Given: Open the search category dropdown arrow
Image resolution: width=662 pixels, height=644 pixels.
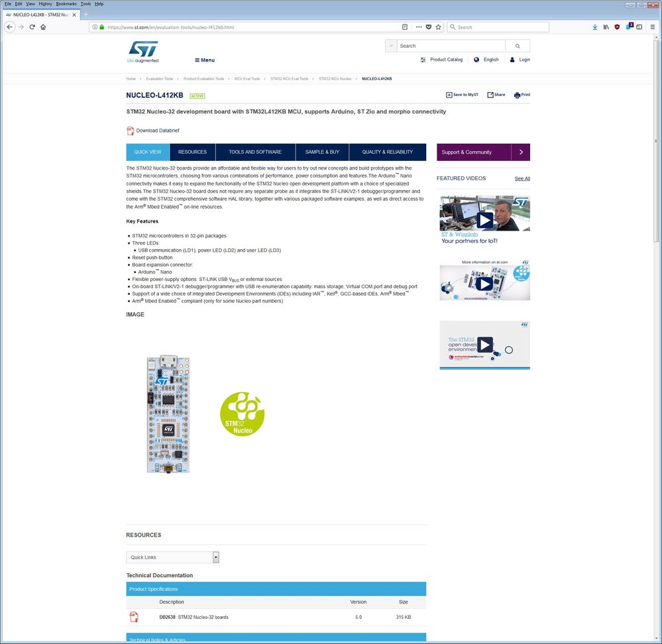Looking at the screenshot, I should (391, 46).
